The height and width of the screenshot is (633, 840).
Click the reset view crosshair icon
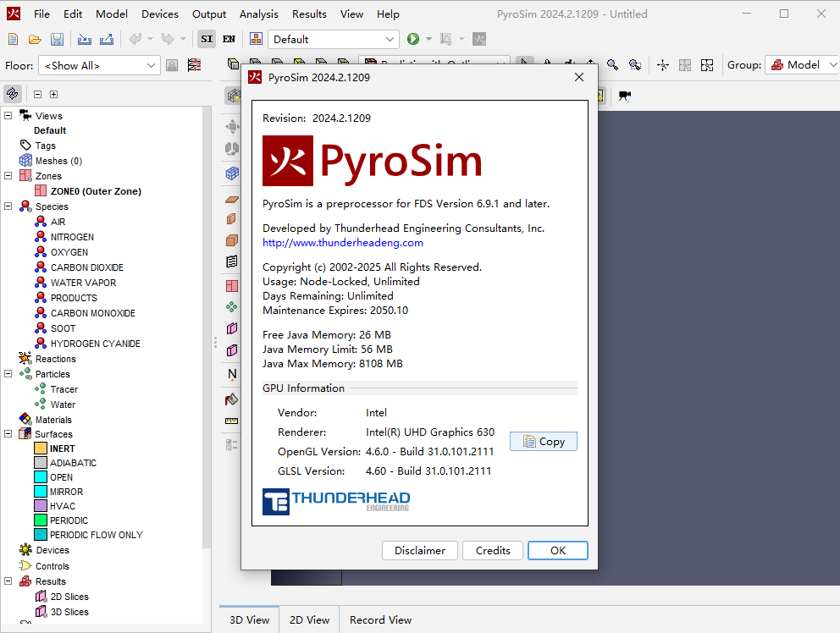[663, 65]
